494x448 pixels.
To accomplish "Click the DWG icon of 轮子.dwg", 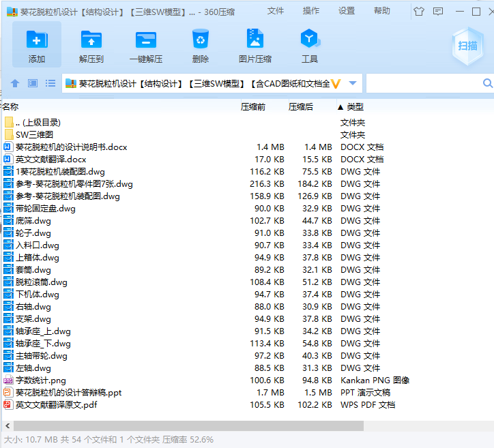I will pyautogui.click(x=8, y=233).
